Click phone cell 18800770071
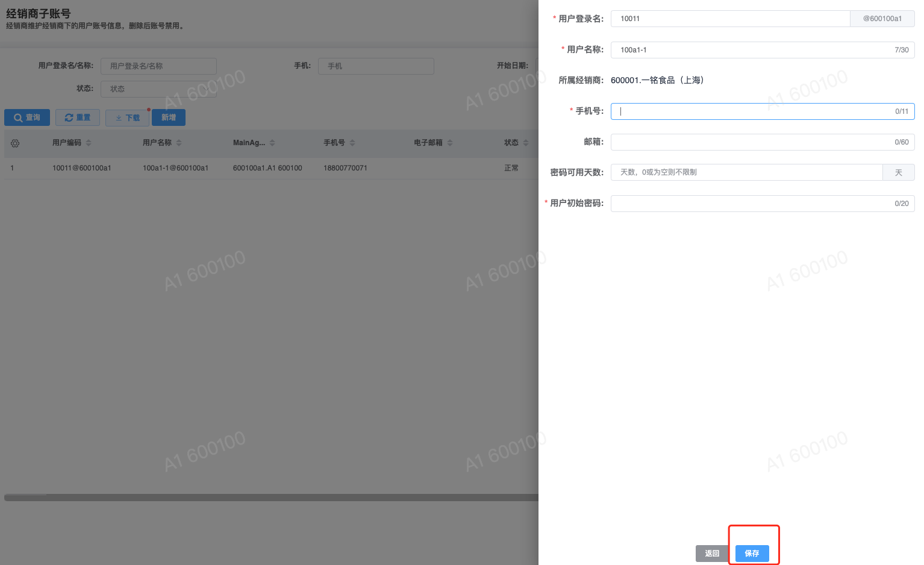The image size is (924, 565). click(x=345, y=168)
